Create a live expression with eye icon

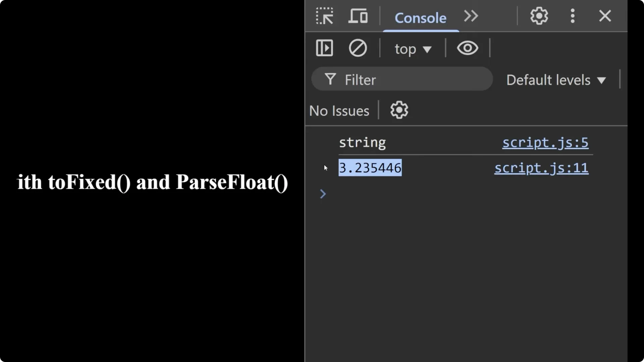(468, 48)
